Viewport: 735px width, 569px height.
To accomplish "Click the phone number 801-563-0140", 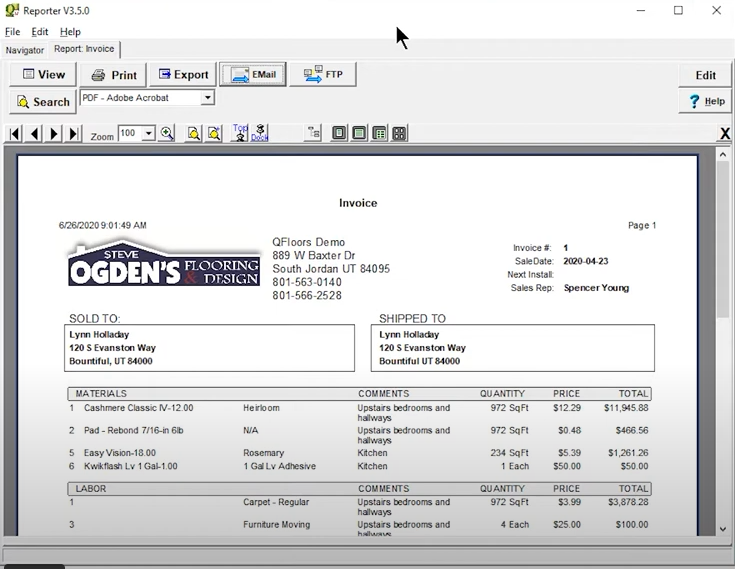I will pyautogui.click(x=307, y=282).
